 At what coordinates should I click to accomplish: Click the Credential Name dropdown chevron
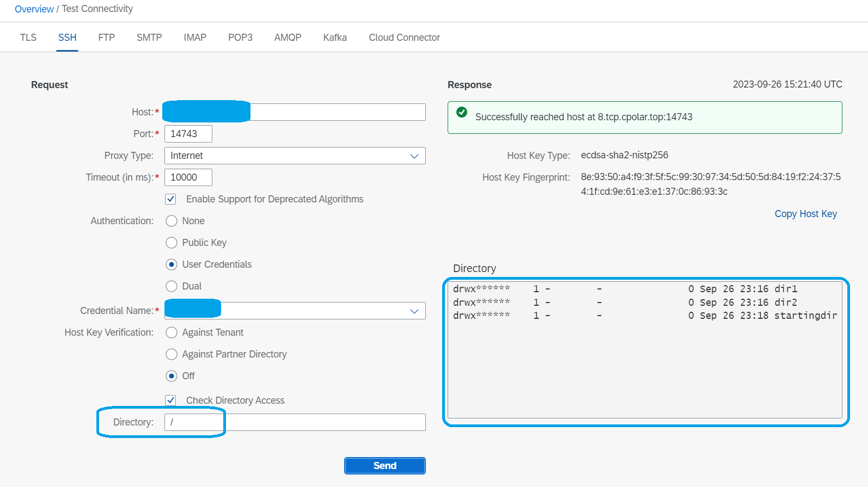tap(414, 311)
